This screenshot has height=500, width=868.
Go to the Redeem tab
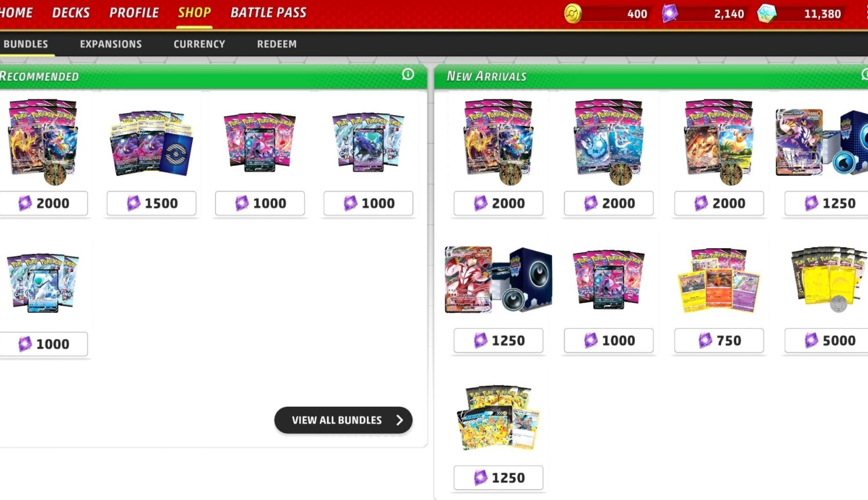[x=277, y=44]
